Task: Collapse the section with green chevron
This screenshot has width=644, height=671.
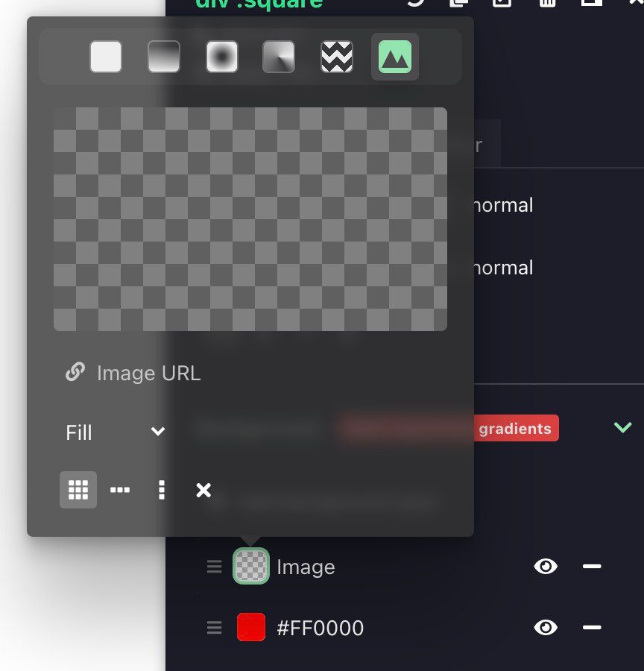Action: [x=622, y=427]
